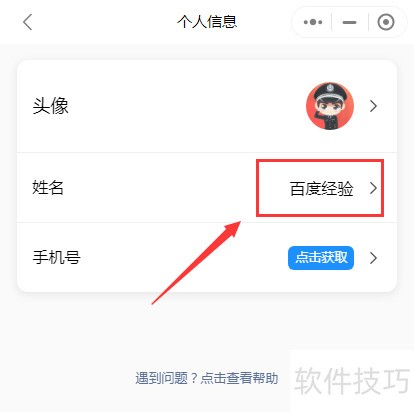This screenshot has width=414, height=412.
Task: Expand the 手机号 row chevron
Action: point(373,258)
